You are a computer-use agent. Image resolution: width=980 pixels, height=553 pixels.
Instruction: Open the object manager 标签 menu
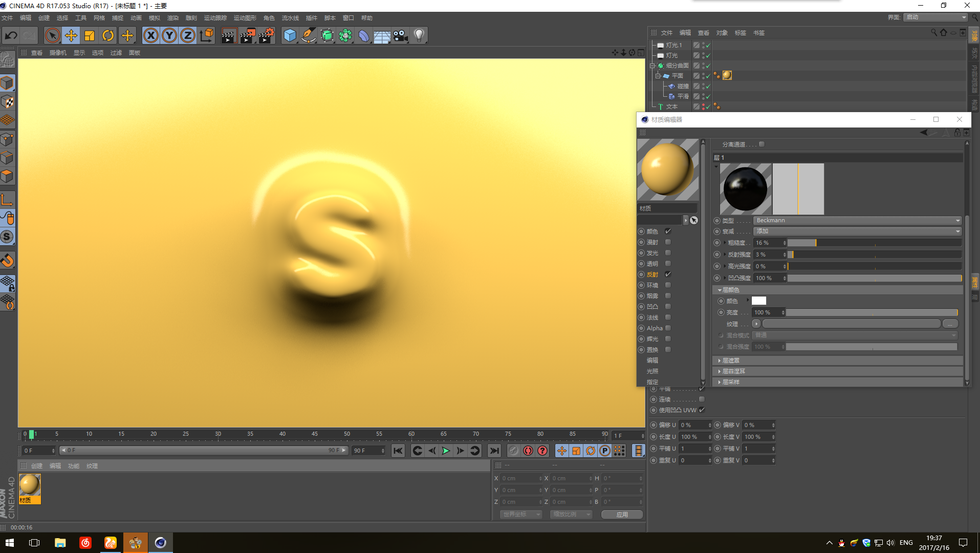click(741, 33)
